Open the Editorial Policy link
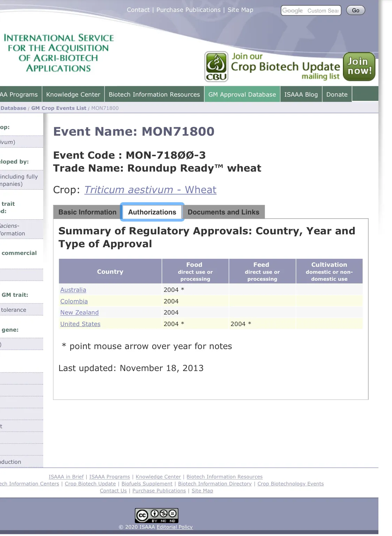392x536 pixels. point(175,527)
